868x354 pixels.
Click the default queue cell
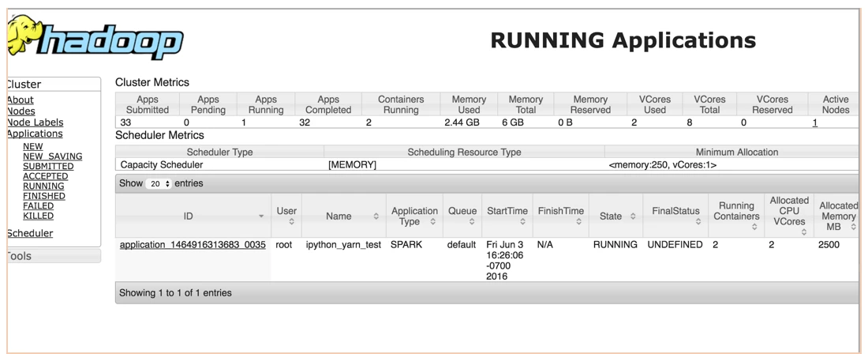coord(462,245)
